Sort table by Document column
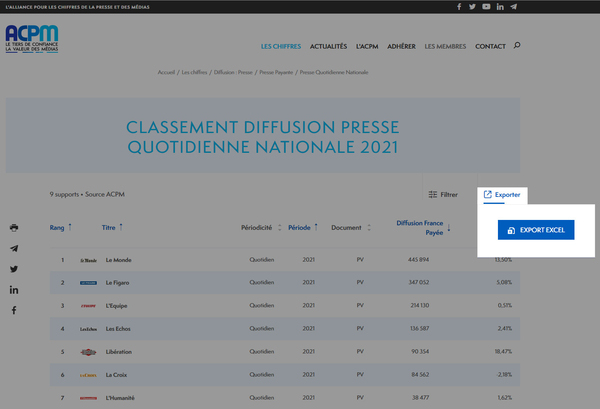Screen dimensions: 600x409 pos(351,228)
